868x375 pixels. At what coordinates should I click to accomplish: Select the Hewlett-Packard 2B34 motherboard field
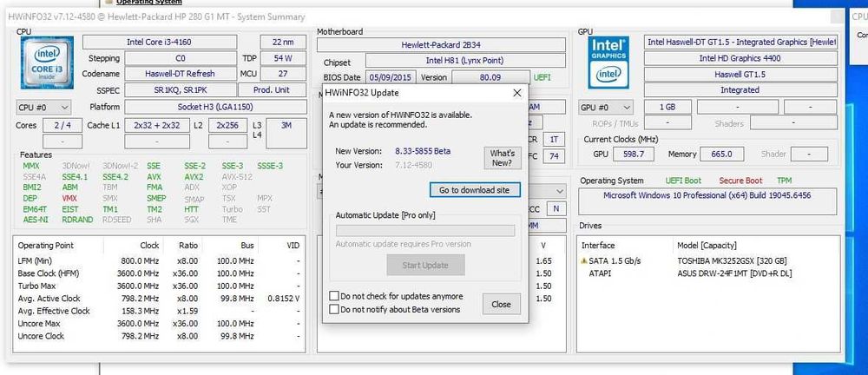coord(441,45)
